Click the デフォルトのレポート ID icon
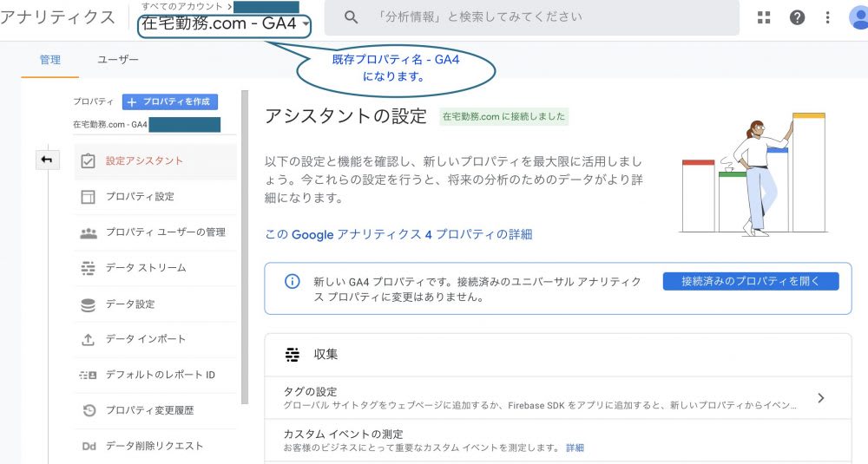Viewport: 868px width, 464px height. 88,375
